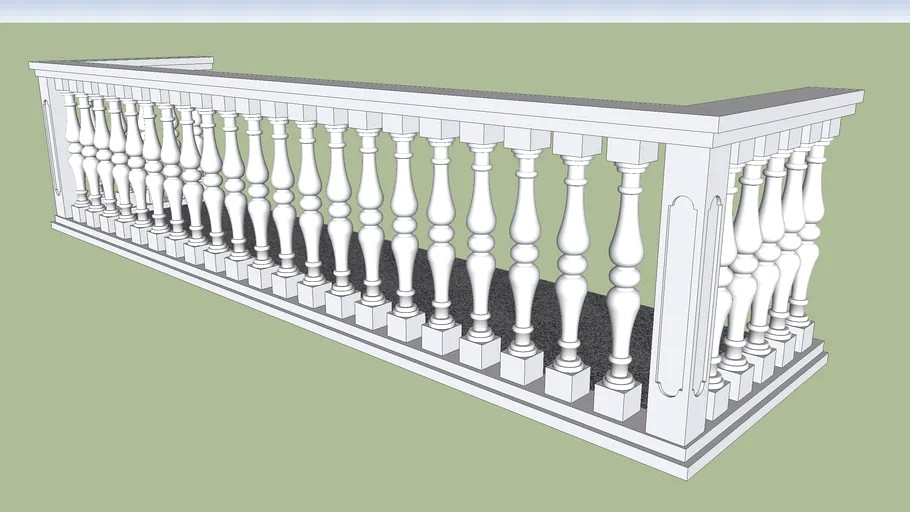This screenshot has height=512, width=910.
Task: Click the cap block above the nearest front baluster
Action: tap(632, 152)
